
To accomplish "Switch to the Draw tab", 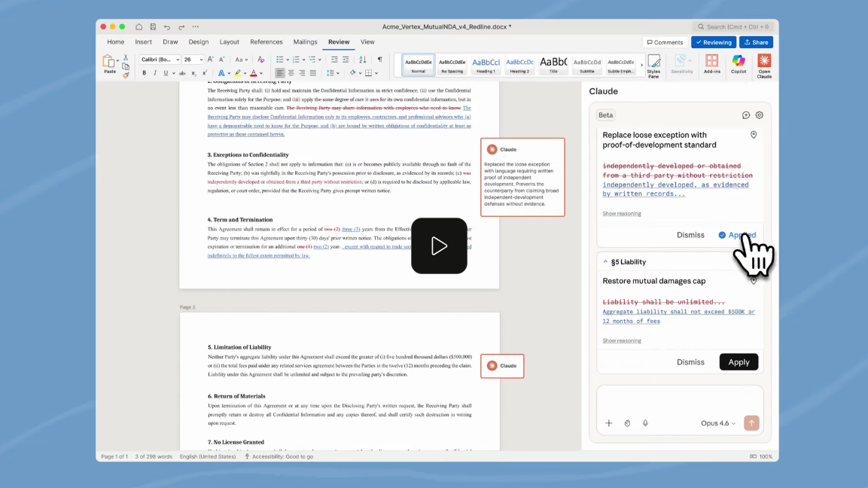I will (x=170, y=42).
